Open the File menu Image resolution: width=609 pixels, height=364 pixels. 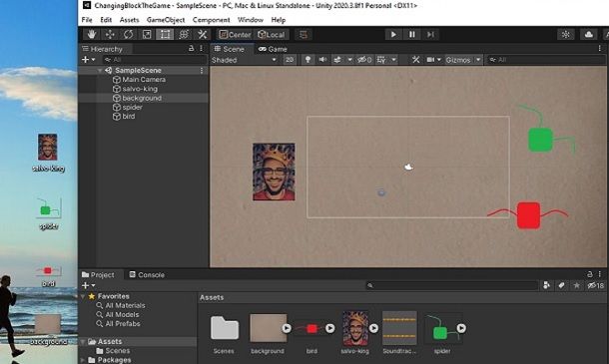(x=87, y=20)
